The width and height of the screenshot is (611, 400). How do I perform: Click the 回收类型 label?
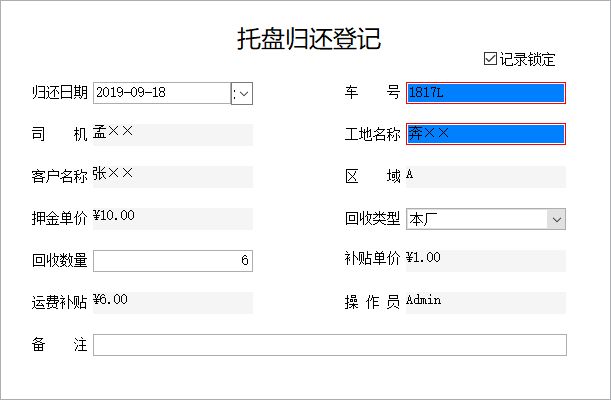click(x=373, y=219)
